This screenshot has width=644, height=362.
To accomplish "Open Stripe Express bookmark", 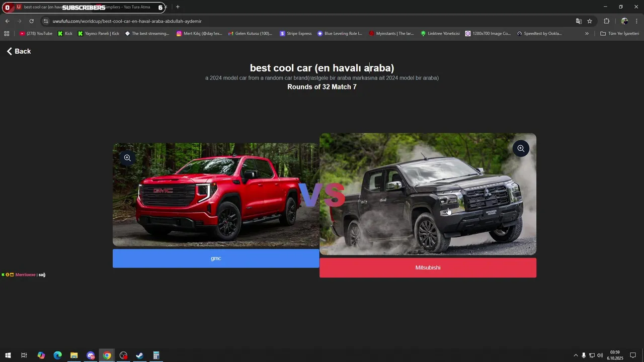I will (x=295, y=34).
